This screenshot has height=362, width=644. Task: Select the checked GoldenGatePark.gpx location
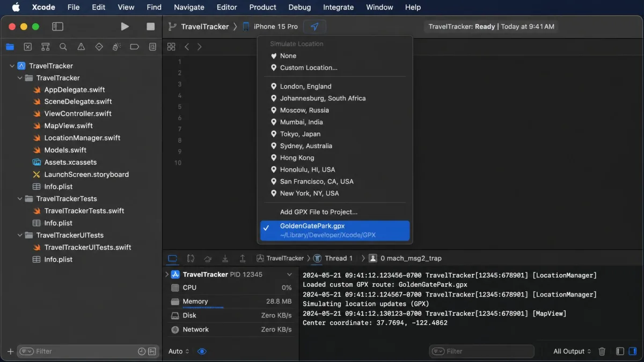335,231
